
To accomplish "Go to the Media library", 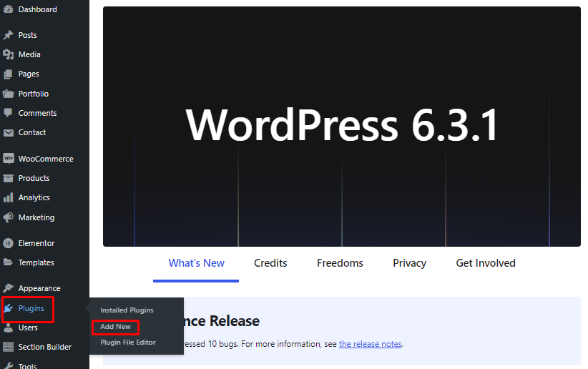I will (x=29, y=54).
